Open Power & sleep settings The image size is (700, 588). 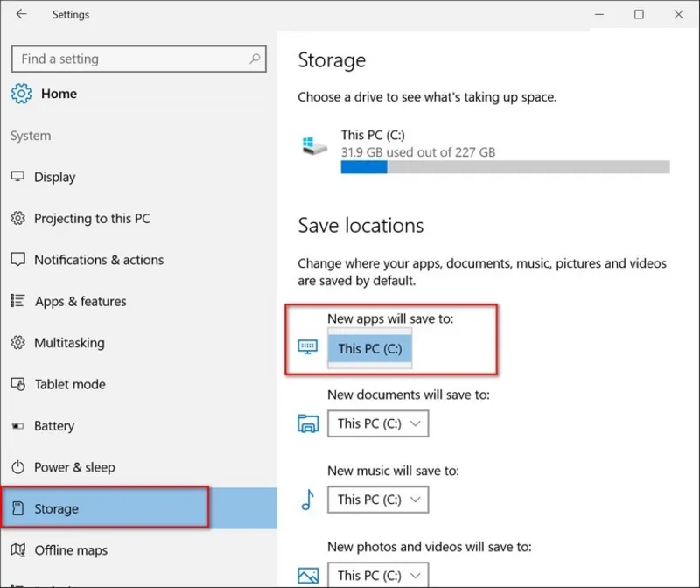[74, 467]
